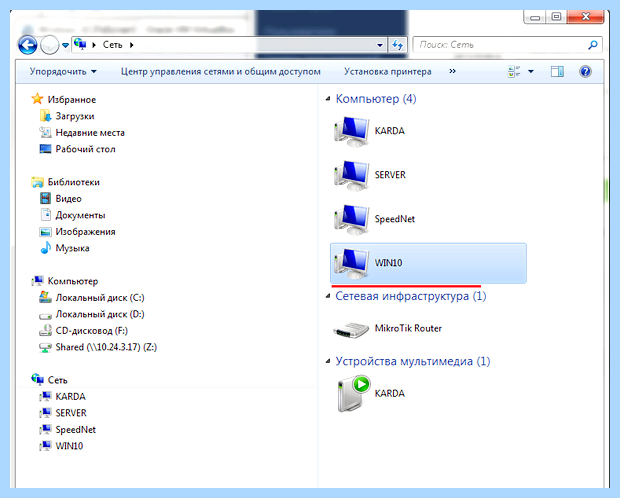Click the Компьютер (4) group header text
This screenshot has width=620, height=498.
click(x=376, y=98)
